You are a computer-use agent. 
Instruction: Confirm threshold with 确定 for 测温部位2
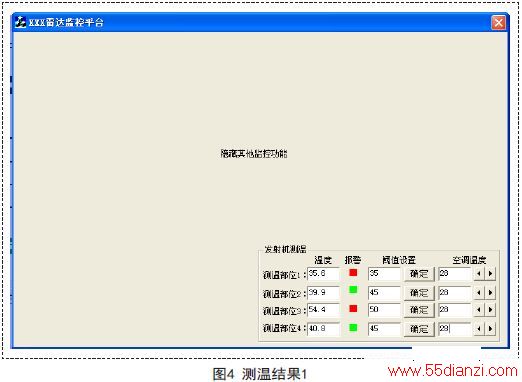[x=419, y=293]
